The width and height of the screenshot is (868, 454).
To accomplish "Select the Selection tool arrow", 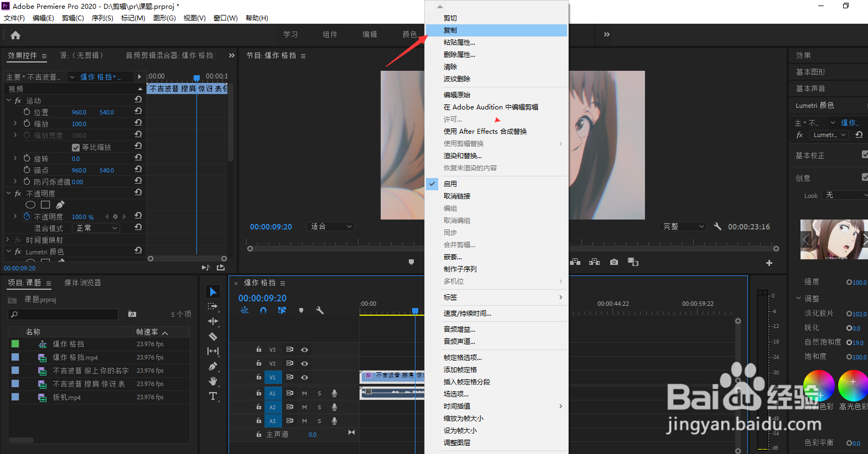I will point(213,291).
